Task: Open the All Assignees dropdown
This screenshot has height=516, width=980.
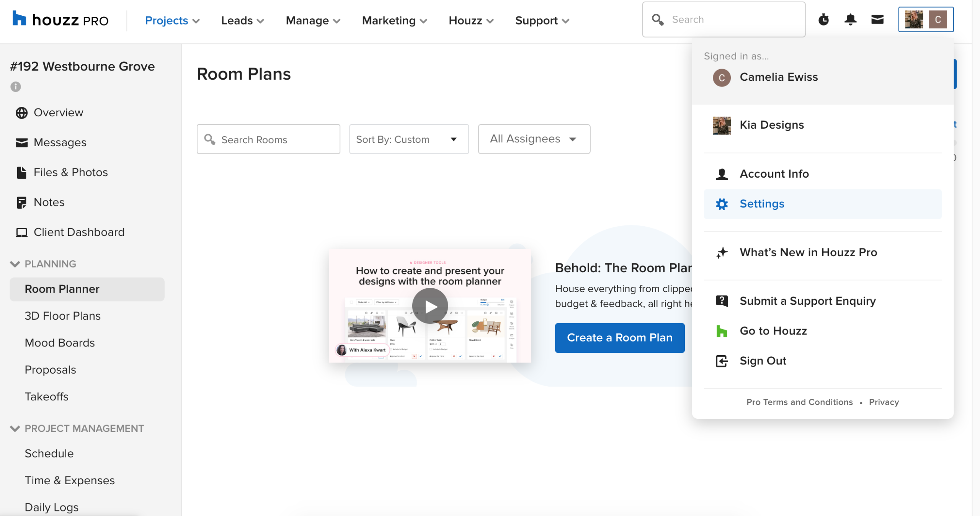Action: (534, 139)
